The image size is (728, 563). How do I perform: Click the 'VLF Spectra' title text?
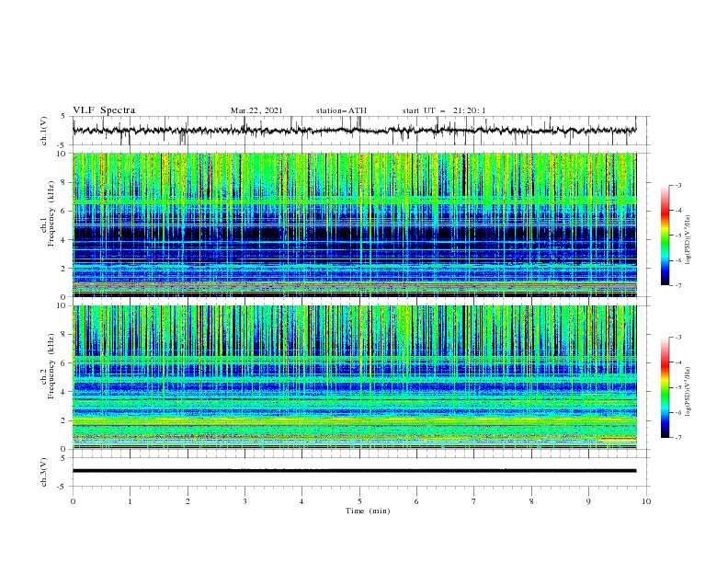coord(104,110)
